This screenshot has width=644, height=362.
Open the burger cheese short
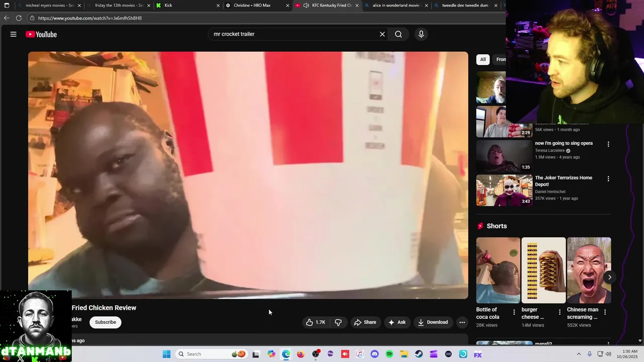[543, 270]
